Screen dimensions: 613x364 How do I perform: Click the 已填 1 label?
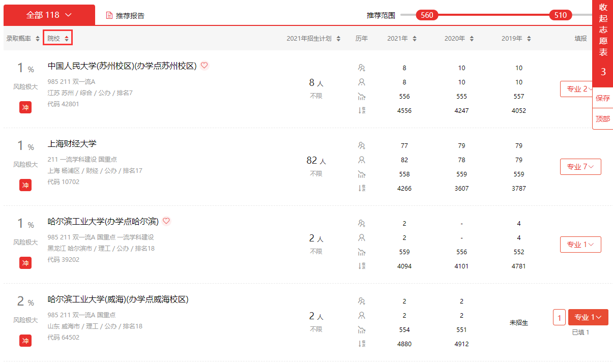click(580, 332)
